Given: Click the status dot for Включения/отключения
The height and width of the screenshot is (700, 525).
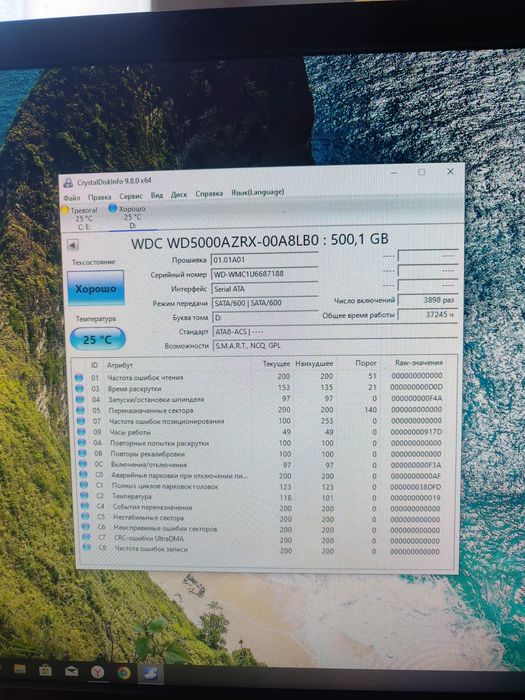Looking at the screenshot, I should 83,464.
